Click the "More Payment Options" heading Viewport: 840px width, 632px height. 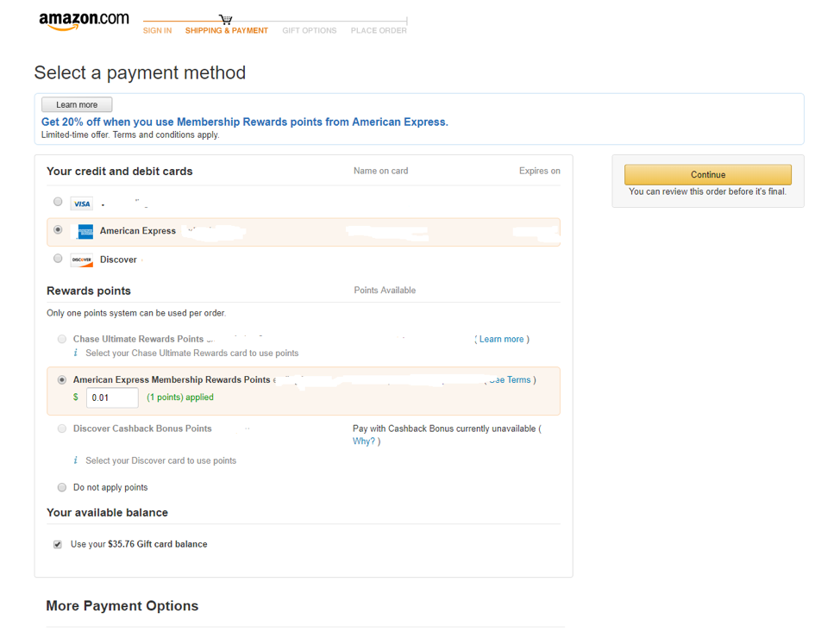[122, 606]
